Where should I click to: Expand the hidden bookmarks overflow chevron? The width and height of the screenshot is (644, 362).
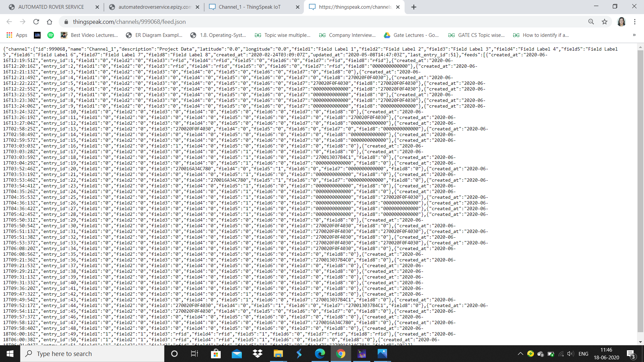tap(634, 35)
